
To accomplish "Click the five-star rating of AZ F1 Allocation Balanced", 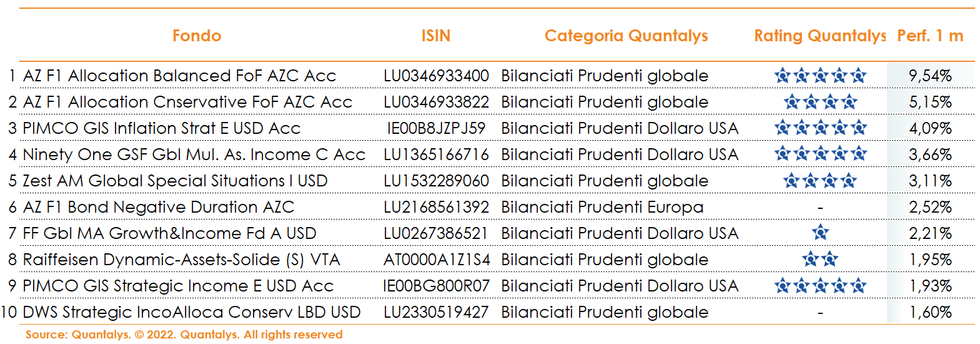I will pos(820,76).
